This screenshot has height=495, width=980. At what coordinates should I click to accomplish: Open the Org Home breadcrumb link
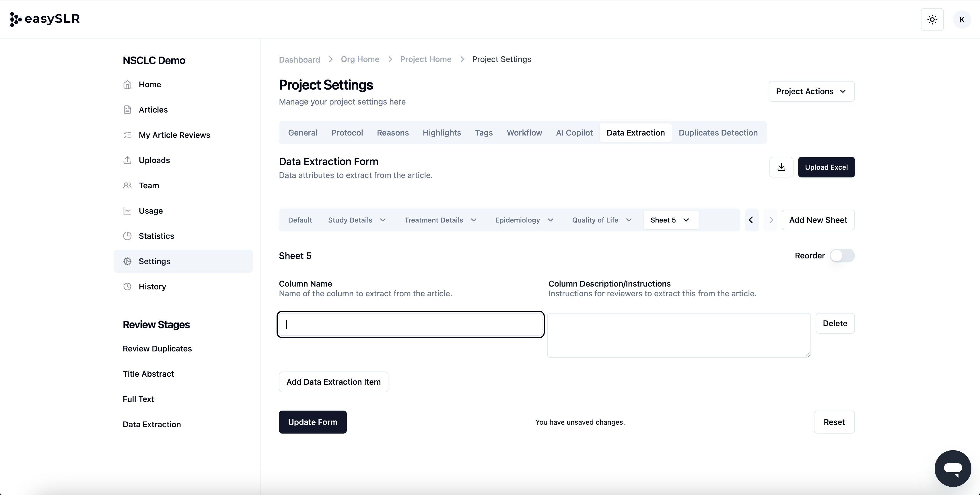pyautogui.click(x=360, y=59)
